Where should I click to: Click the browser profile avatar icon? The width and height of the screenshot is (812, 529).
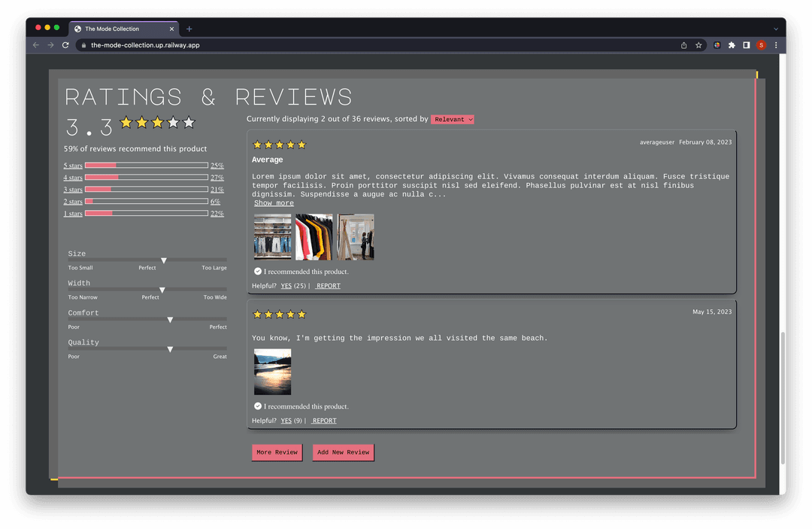coord(761,44)
